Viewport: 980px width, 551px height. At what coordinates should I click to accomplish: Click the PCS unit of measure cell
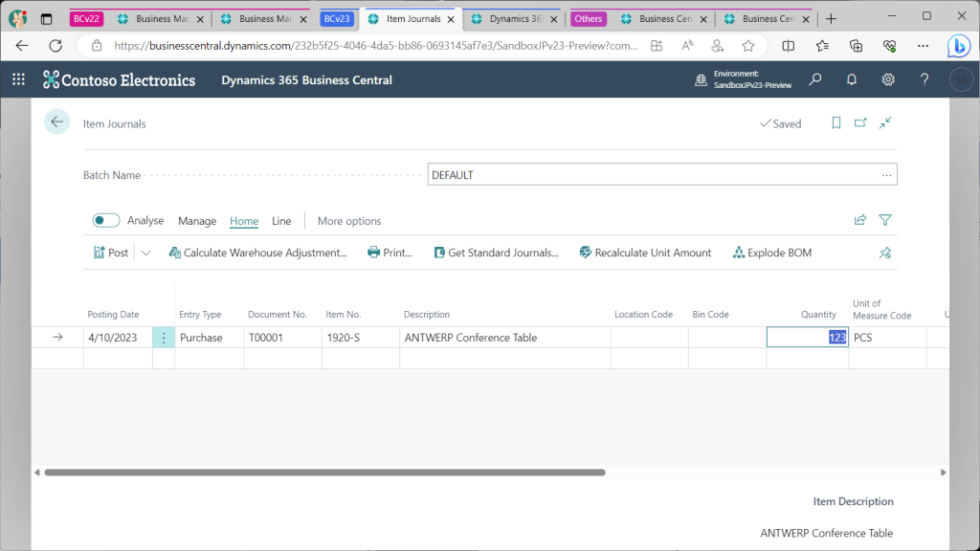point(887,338)
